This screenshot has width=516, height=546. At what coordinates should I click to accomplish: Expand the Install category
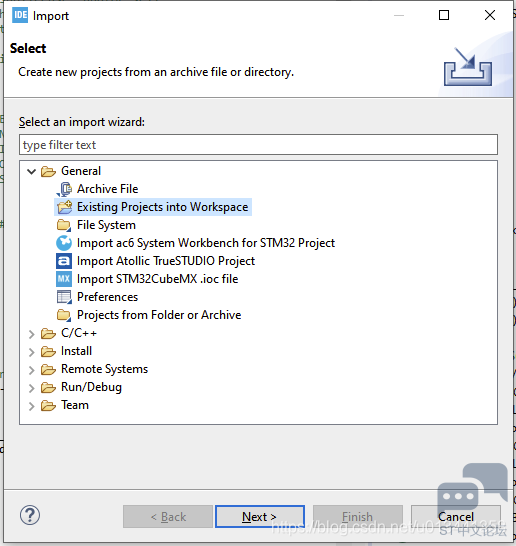31,352
